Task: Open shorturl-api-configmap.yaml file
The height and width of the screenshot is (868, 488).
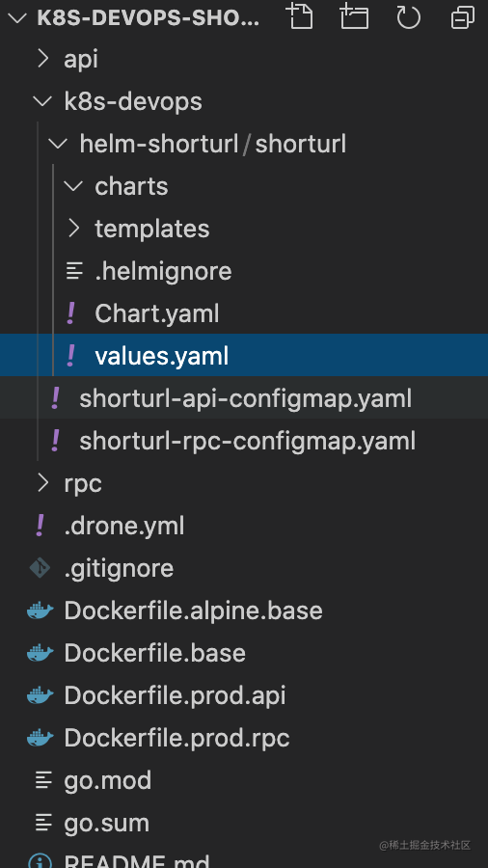Action: [244, 398]
